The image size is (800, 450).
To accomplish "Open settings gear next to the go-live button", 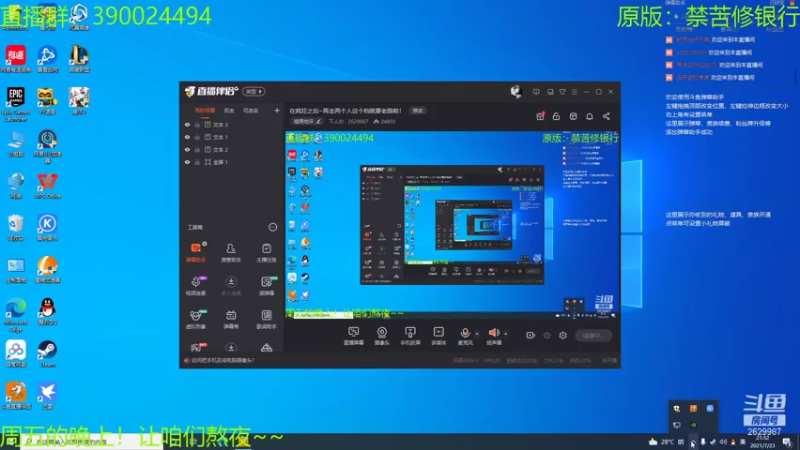I will [563, 335].
